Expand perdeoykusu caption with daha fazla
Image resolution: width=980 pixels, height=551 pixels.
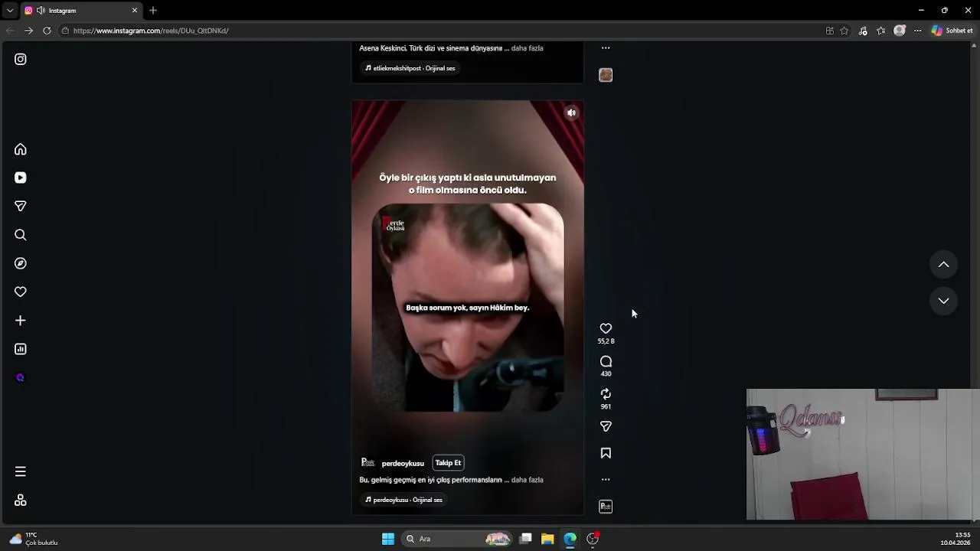527,480
